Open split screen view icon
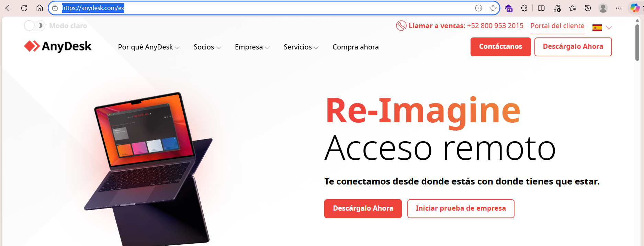This screenshot has height=246, width=644. coord(541,8)
